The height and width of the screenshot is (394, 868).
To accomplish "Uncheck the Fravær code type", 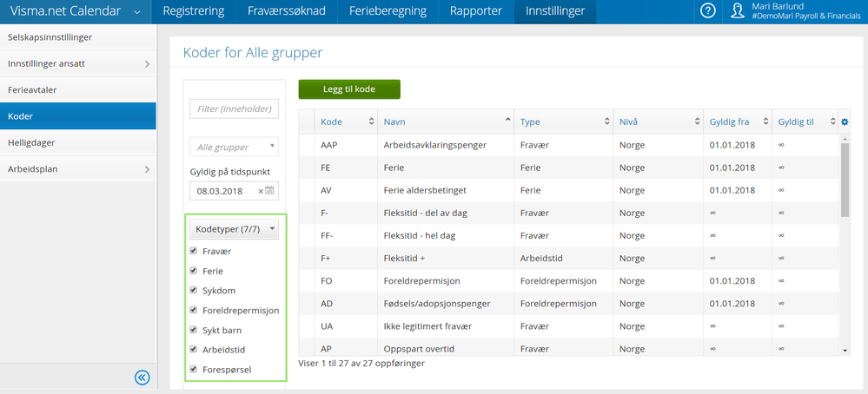I will [x=194, y=252].
